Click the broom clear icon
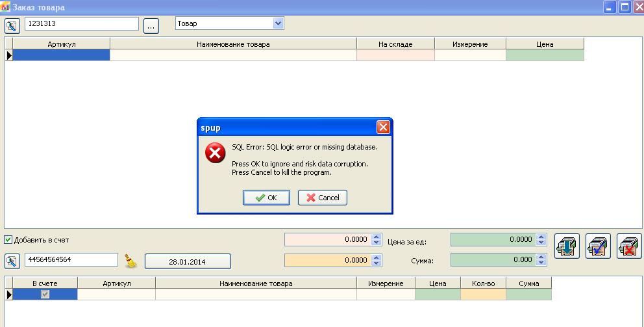Screen dimensions: 644x327 click(131, 261)
